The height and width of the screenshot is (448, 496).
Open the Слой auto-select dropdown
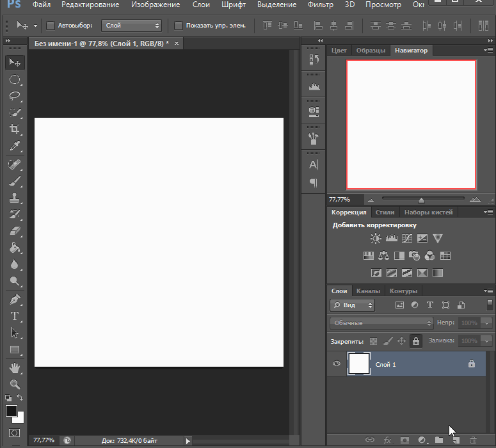tap(131, 26)
